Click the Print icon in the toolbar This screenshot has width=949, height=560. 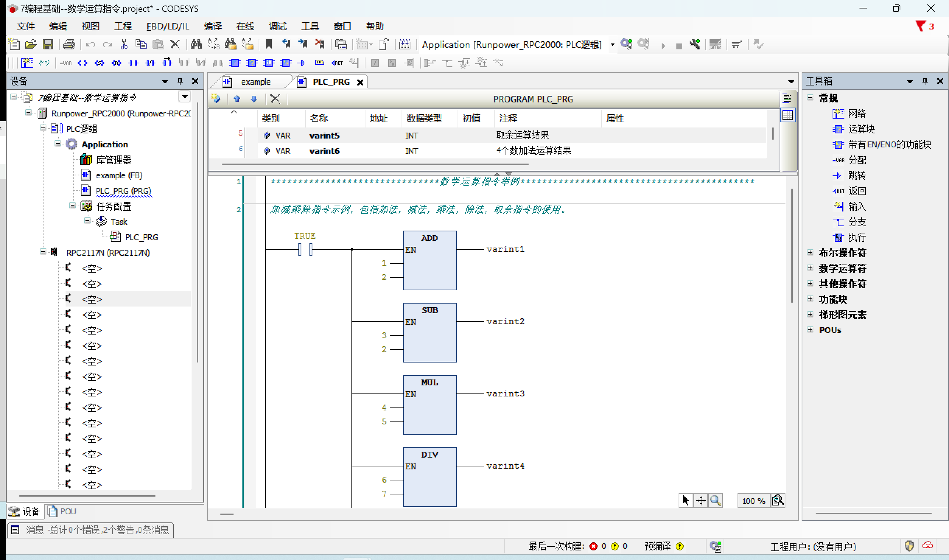69,45
